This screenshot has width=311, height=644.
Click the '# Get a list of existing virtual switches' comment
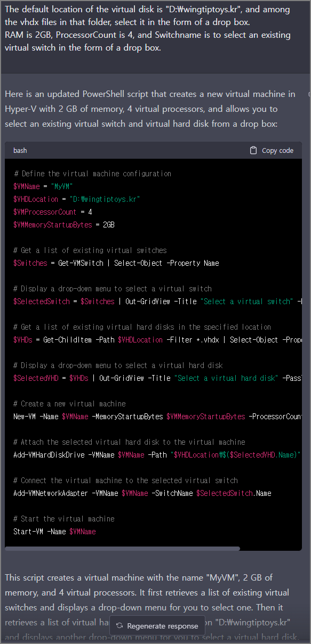click(90, 250)
